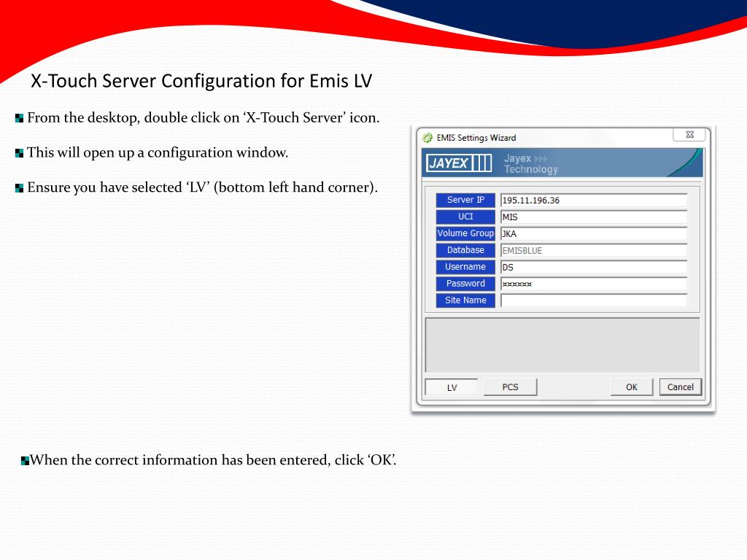This screenshot has width=747, height=560.
Task: Click the 'This will open up a configuration window' text
Action: coord(158,153)
